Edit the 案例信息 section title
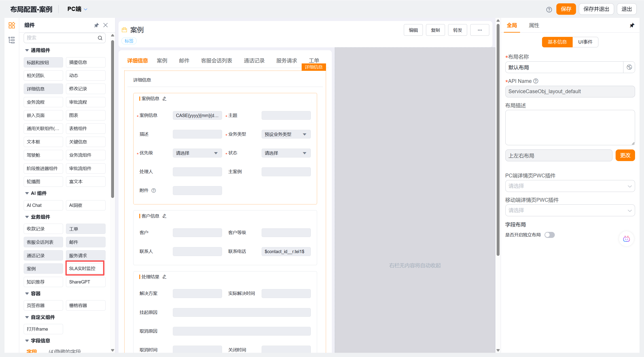This screenshot has height=357, width=644. pos(164,99)
